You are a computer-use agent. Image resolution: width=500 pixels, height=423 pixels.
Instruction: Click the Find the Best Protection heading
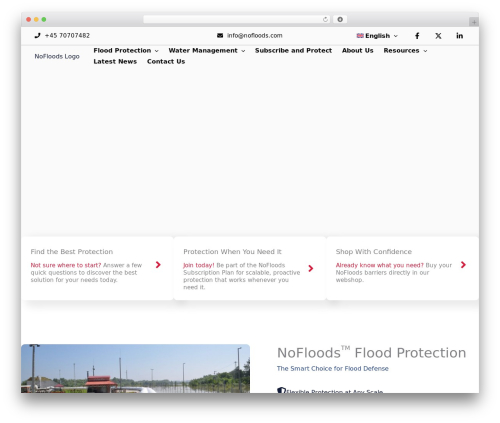[72, 252]
